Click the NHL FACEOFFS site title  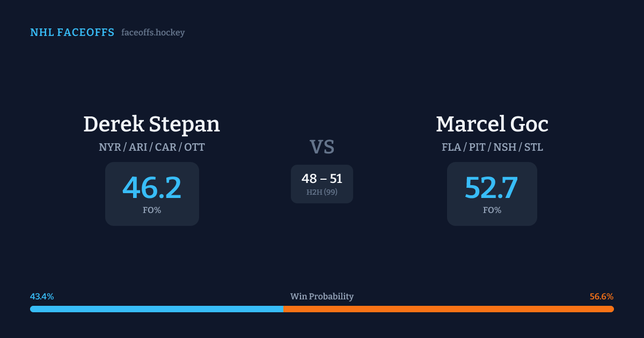click(72, 33)
